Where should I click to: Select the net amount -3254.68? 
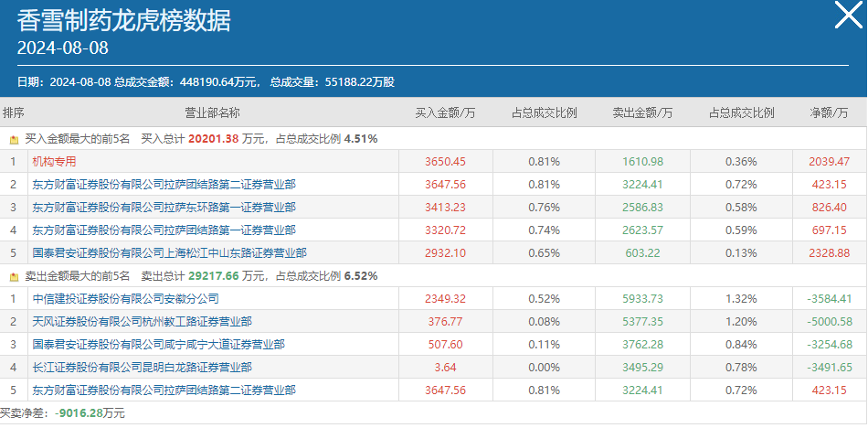(830, 344)
